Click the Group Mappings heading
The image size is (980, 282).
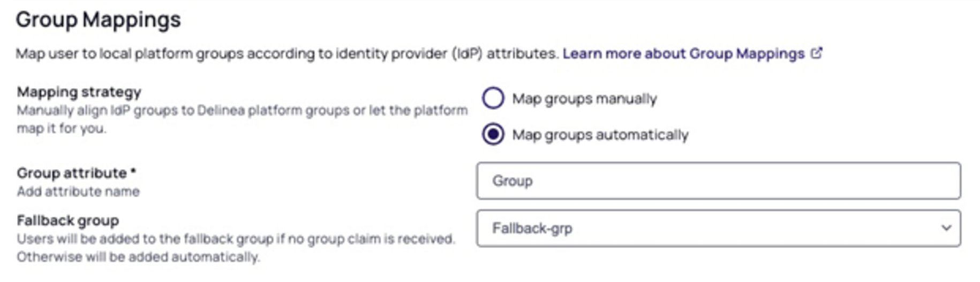(x=99, y=20)
